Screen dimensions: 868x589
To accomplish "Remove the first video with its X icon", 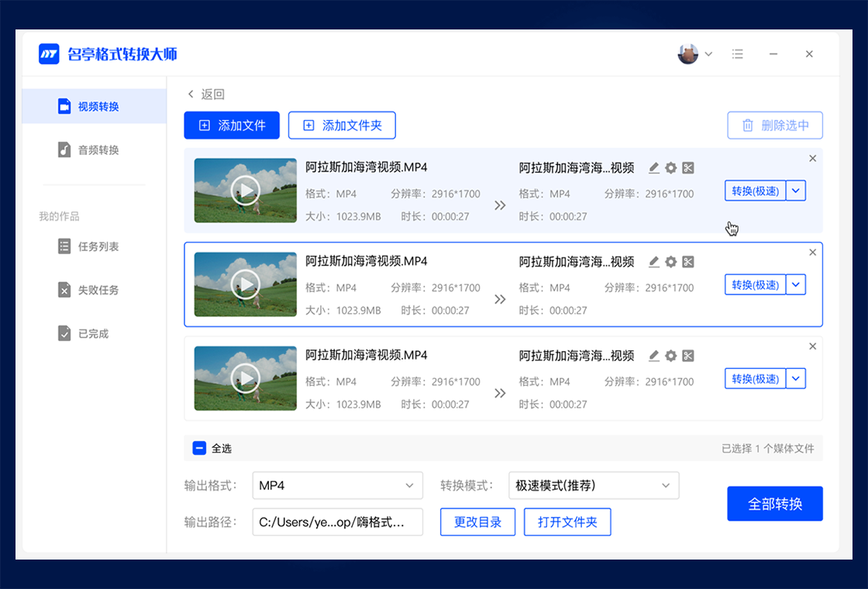I will 812,159.
